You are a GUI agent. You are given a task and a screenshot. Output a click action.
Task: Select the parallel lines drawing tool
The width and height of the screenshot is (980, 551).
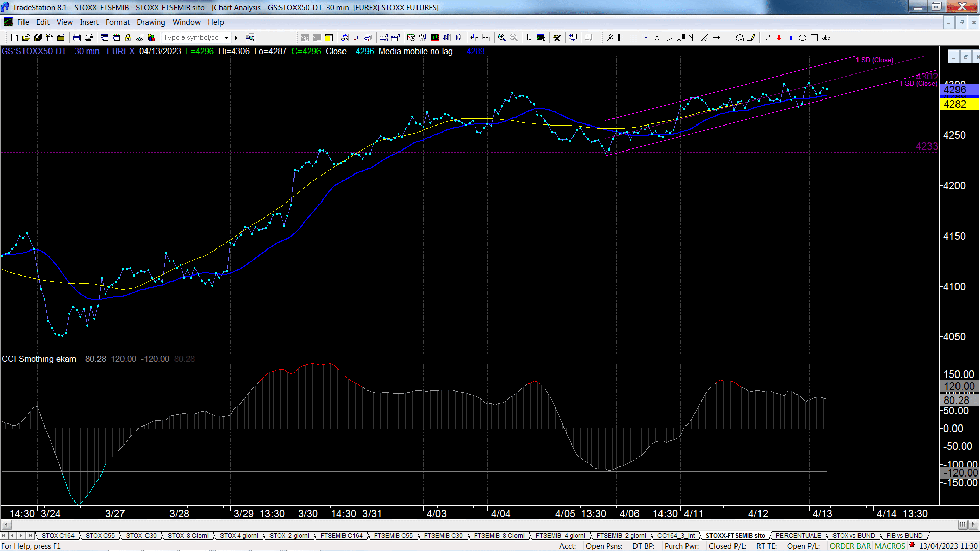728,37
